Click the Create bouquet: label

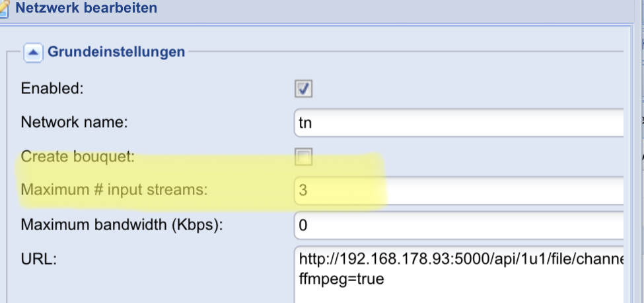(x=78, y=157)
